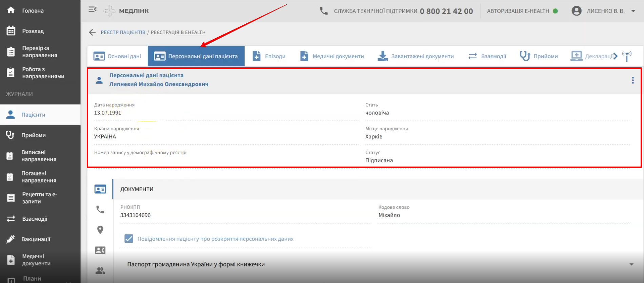Open the Головна home icon
The height and width of the screenshot is (283, 644).
pyautogui.click(x=11, y=10)
